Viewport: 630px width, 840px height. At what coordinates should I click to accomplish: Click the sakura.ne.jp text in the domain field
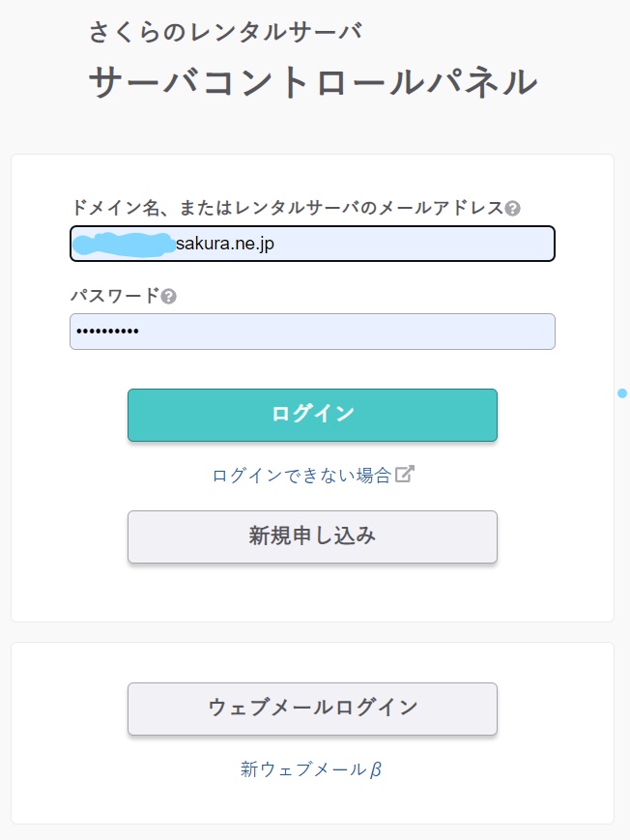(x=225, y=245)
